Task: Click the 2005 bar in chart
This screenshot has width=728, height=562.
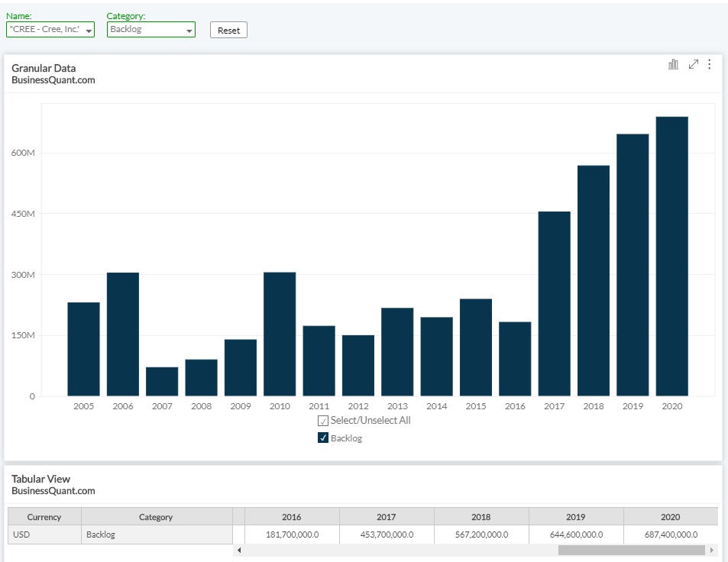Action: (83, 349)
